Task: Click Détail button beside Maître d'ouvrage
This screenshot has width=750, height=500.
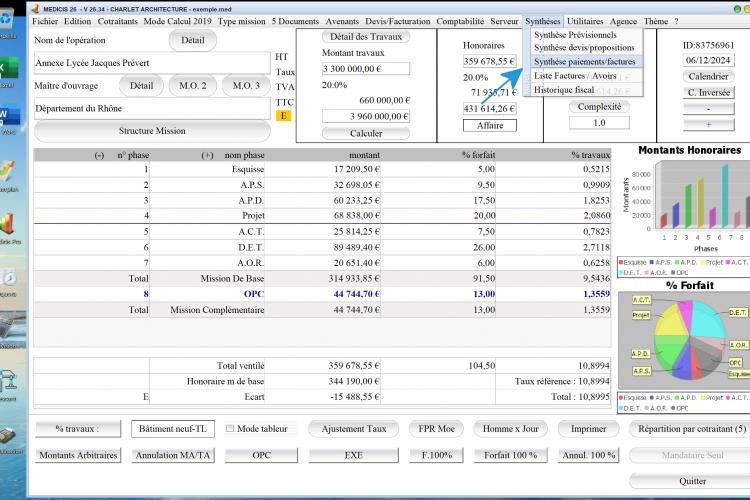Action: [x=142, y=86]
